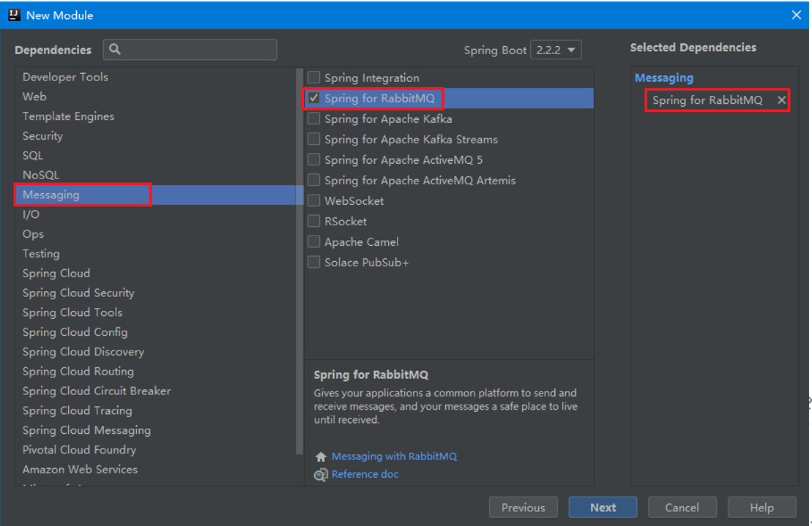Select Amazon Web Services category
The height and width of the screenshot is (526, 812).
(x=155, y=470)
